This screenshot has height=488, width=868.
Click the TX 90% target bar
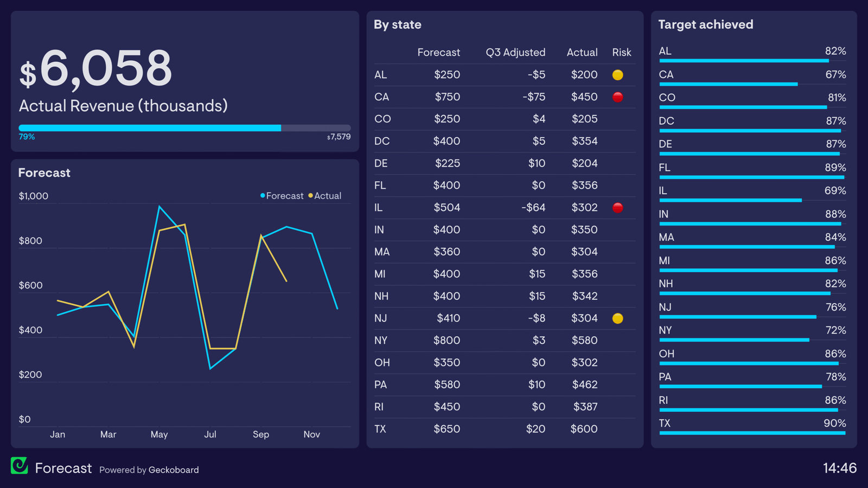click(752, 433)
